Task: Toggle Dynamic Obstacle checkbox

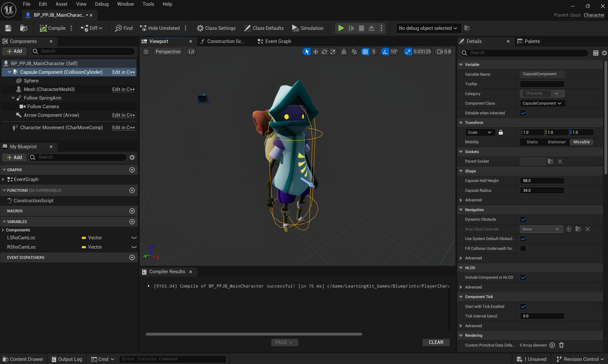Action: click(x=523, y=219)
